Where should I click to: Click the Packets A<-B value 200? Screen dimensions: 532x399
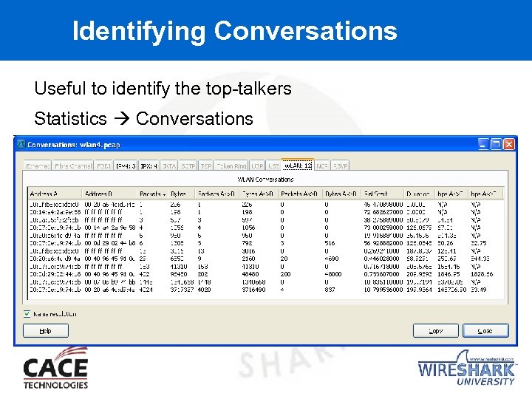(286, 274)
